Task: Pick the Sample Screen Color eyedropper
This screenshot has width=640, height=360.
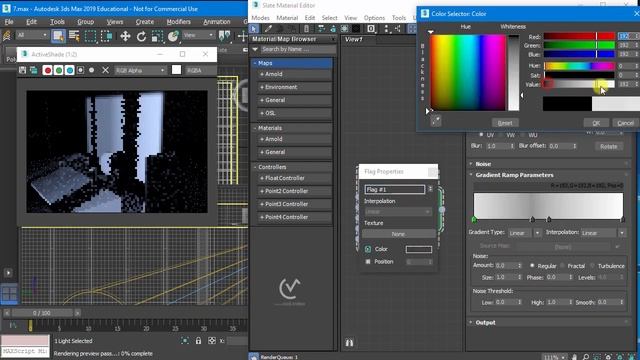Action: 436,120
